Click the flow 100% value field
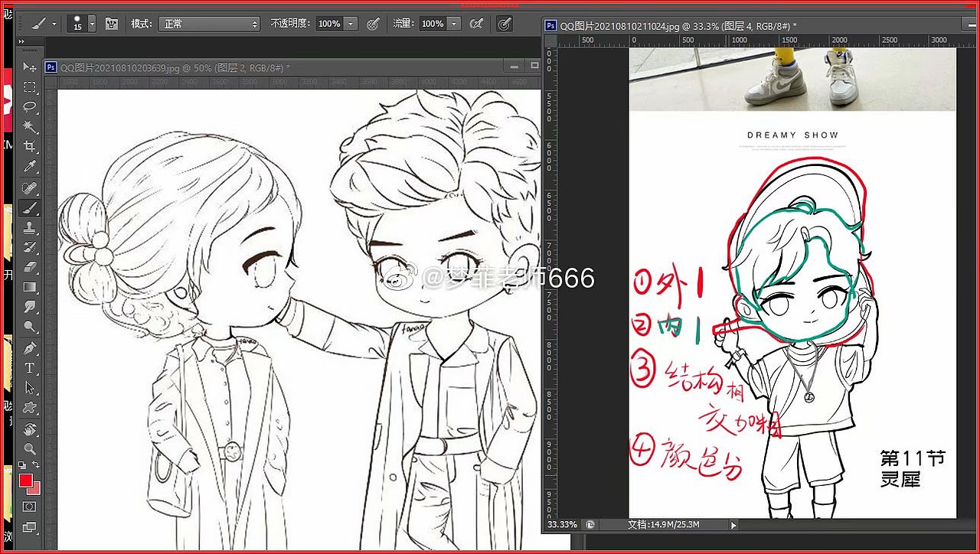The height and width of the screenshot is (554, 980). [x=433, y=24]
